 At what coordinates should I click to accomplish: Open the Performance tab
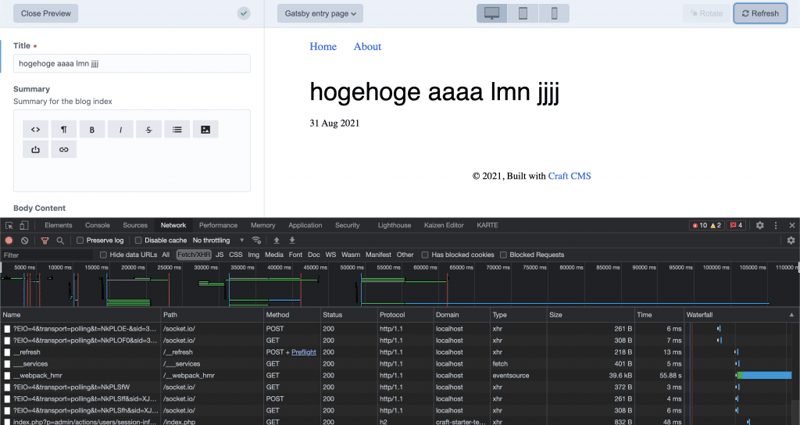coord(218,226)
